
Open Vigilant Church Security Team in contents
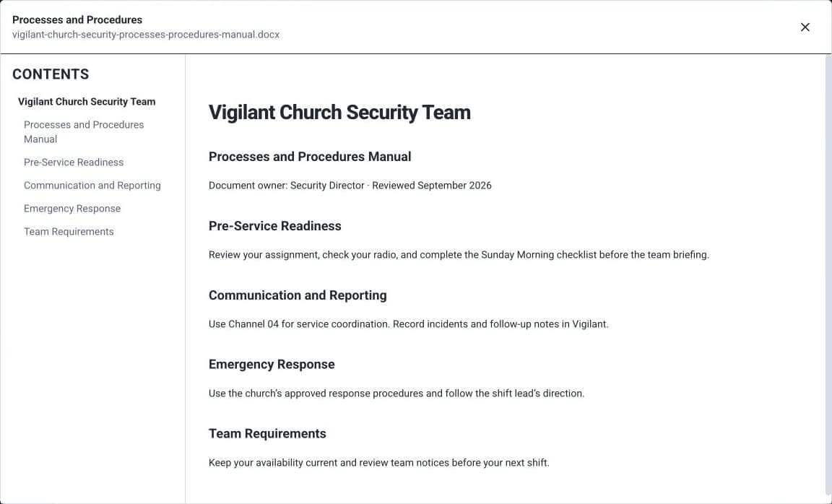click(x=87, y=101)
